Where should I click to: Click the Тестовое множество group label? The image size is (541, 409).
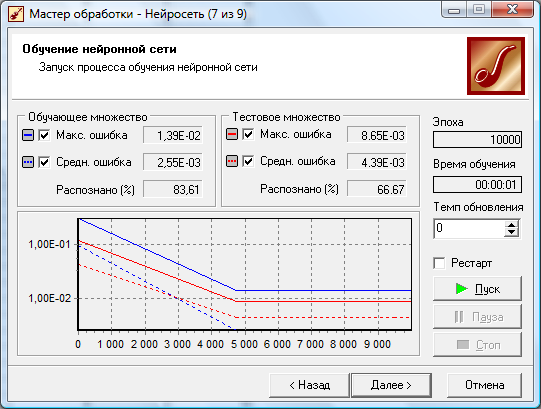286,117
